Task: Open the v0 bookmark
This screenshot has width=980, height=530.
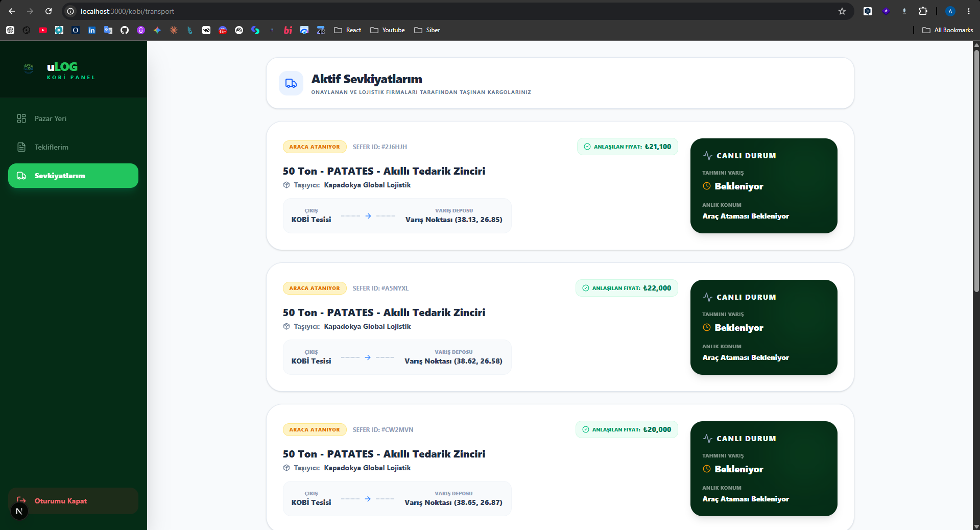Action: [x=206, y=30]
